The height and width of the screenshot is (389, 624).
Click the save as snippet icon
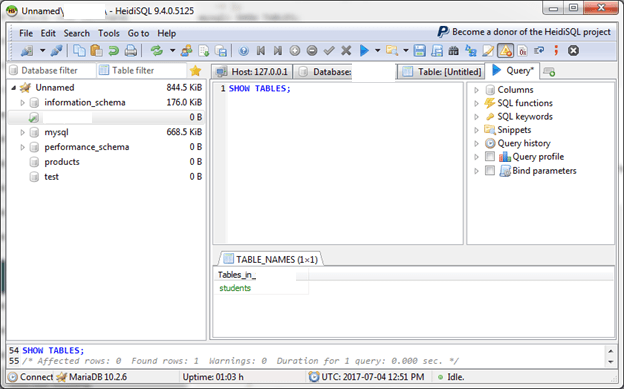[x=437, y=51]
